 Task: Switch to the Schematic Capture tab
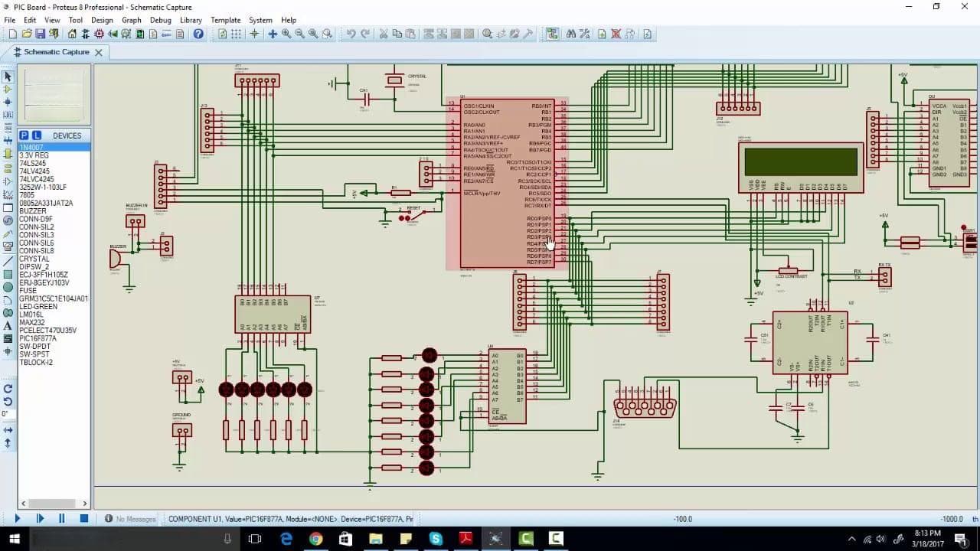(55, 52)
